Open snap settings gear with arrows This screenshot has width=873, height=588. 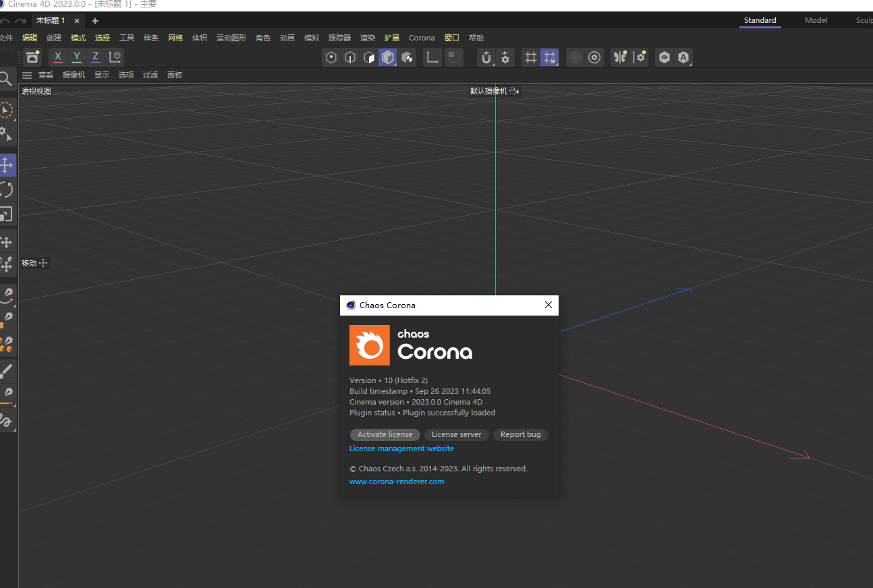pyautogui.click(x=505, y=57)
